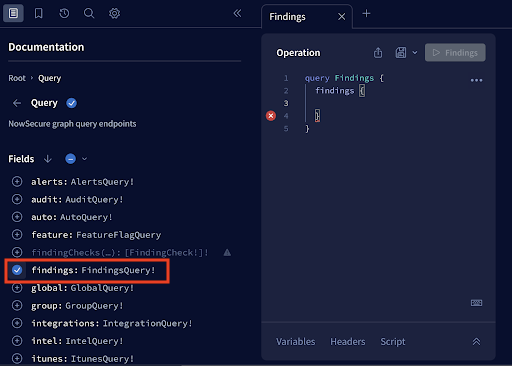Open global: GlobalQuery! field docs
This screenshot has width=512, height=366.
82,288
